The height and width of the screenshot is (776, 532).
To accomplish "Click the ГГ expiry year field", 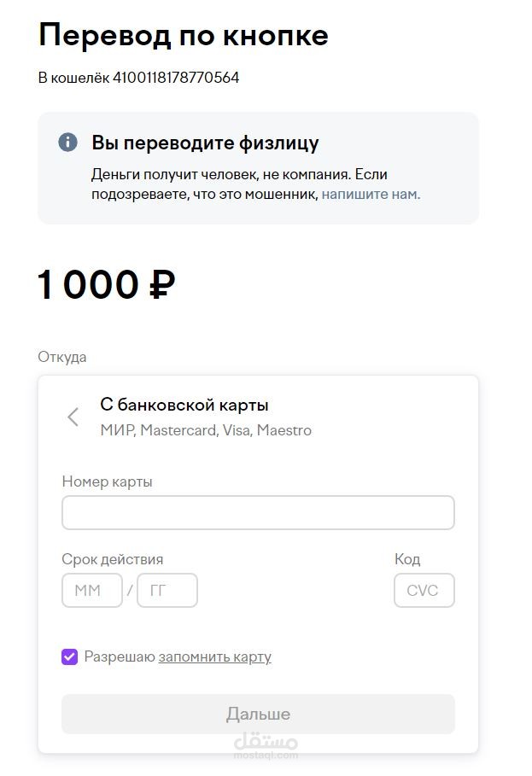I will 167,590.
